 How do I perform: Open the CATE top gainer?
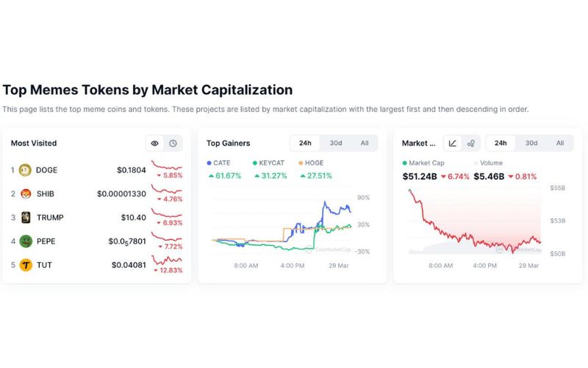click(x=222, y=163)
